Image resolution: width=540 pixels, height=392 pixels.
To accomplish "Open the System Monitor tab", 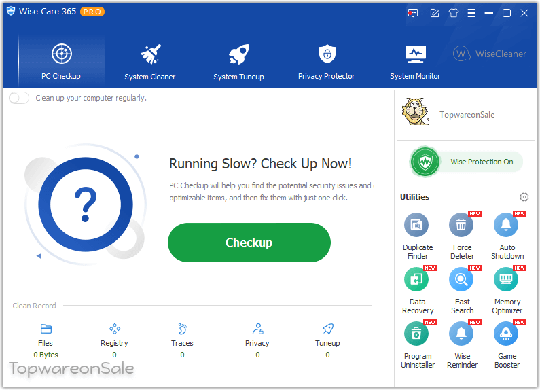I will (415, 62).
